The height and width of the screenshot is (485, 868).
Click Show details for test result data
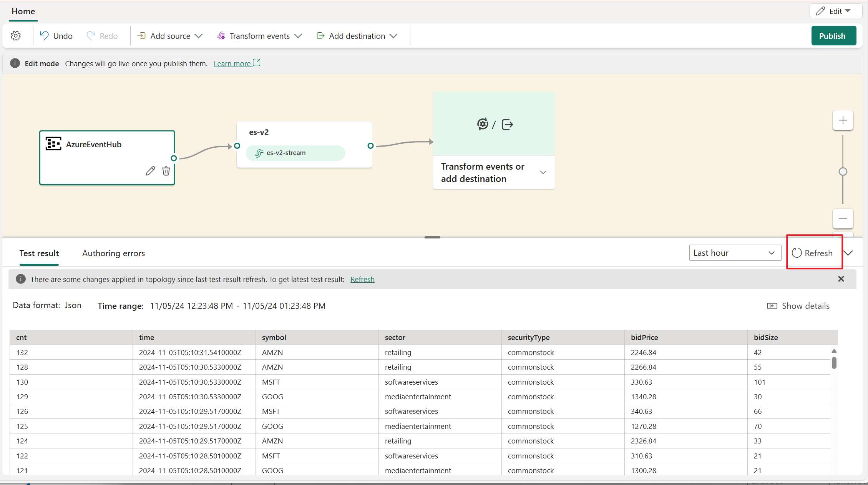tap(798, 305)
